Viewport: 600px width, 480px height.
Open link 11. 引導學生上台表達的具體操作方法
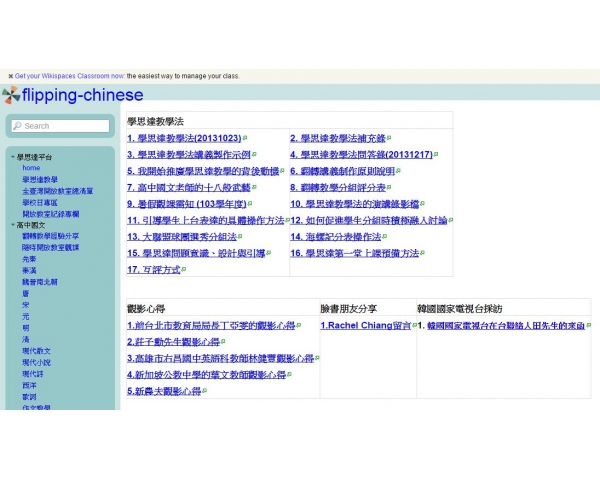click(x=206, y=220)
